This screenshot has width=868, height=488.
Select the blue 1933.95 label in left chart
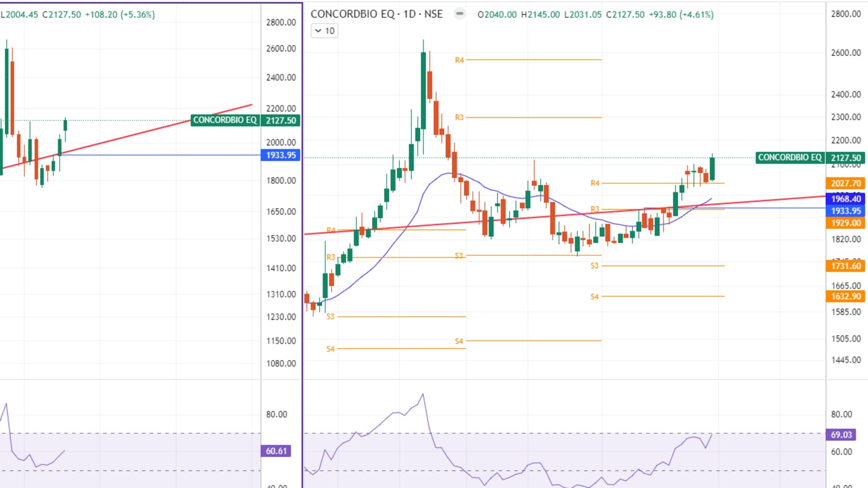click(281, 155)
